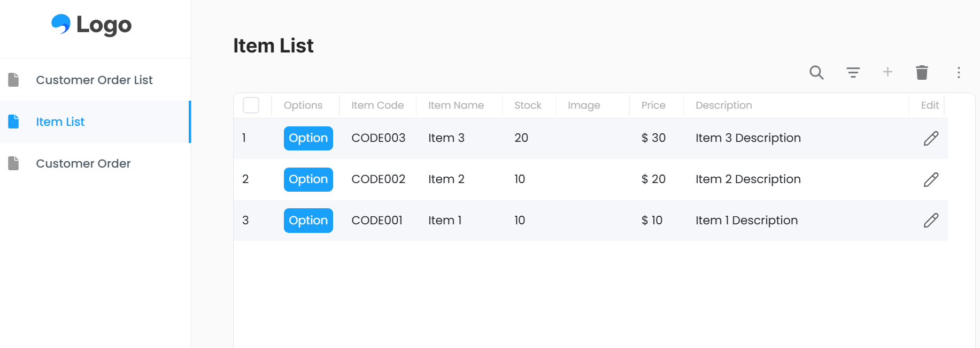Select the CODE002 cell

[x=379, y=179]
